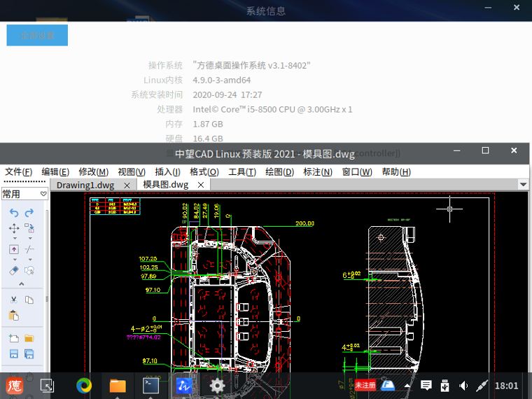Open the 绘图(D) menu
Viewport: 532px width, 399px height.
tap(279, 171)
